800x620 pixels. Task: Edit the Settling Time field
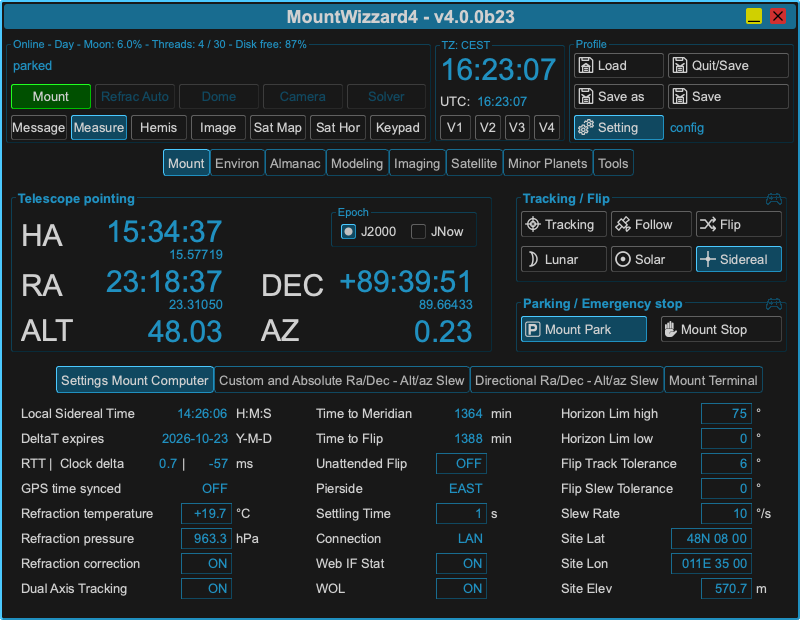462,513
